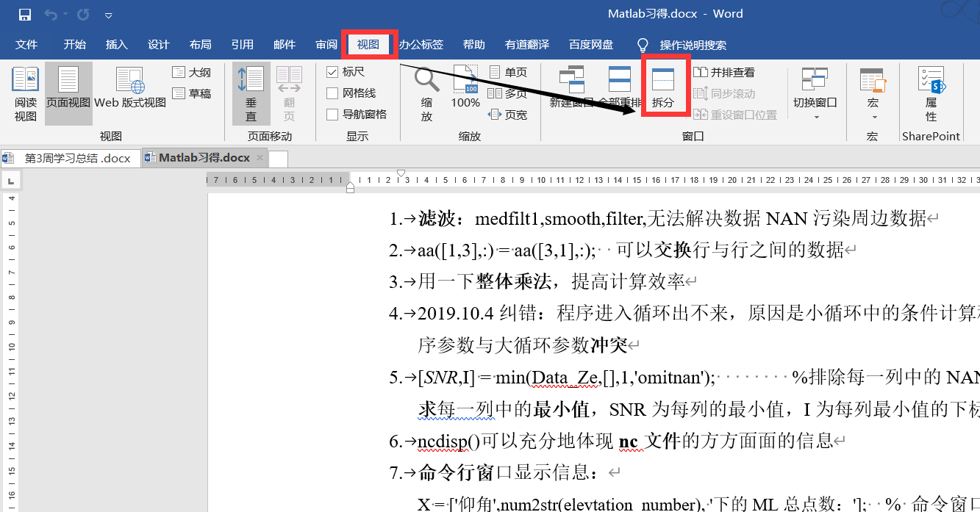Viewport: 980px width, 512px height.
Task: Switch to 草稿 draft view
Action: point(192,93)
